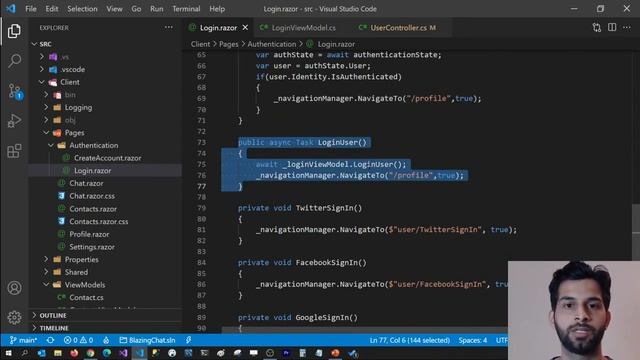The image size is (640, 360).
Task: Split the editor to the right
Action: tap(612, 27)
